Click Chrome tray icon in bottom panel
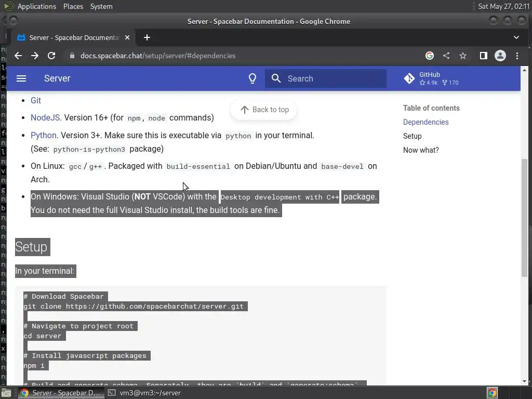The width and height of the screenshot is (532, 399). (x=492, y=393)
